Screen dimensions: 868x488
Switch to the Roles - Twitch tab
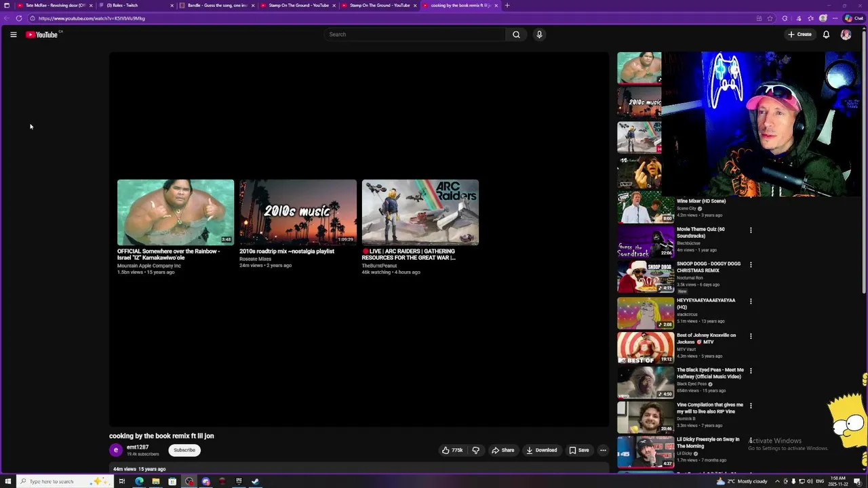point(136,5)
